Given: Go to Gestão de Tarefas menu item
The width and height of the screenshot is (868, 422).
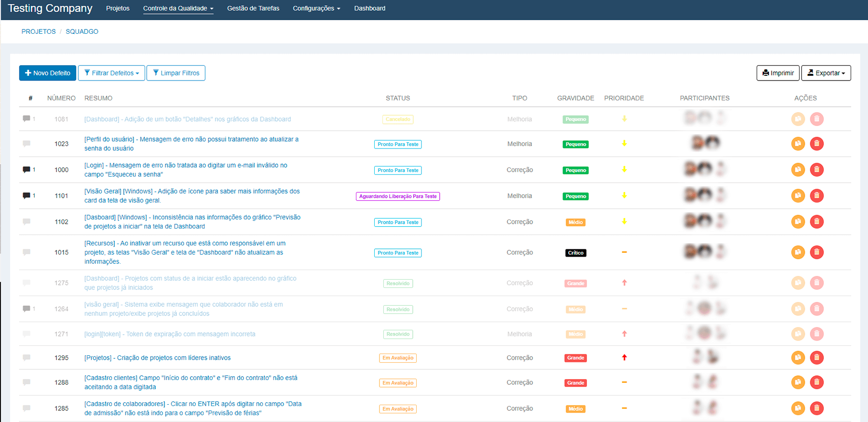Looking at the screenshot, I should [253, 9].
